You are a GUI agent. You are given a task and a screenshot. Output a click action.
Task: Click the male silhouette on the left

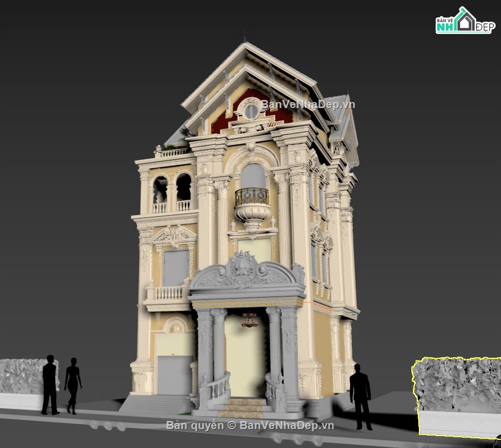coord(50,385)
